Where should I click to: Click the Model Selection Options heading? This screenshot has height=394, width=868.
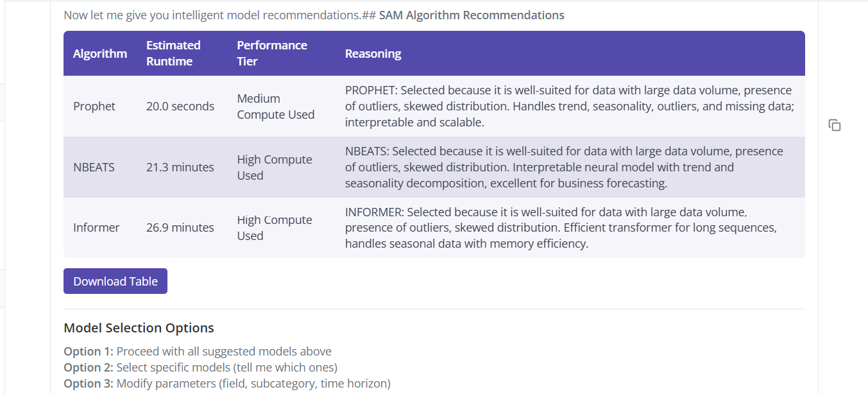(x=139, y=328)
